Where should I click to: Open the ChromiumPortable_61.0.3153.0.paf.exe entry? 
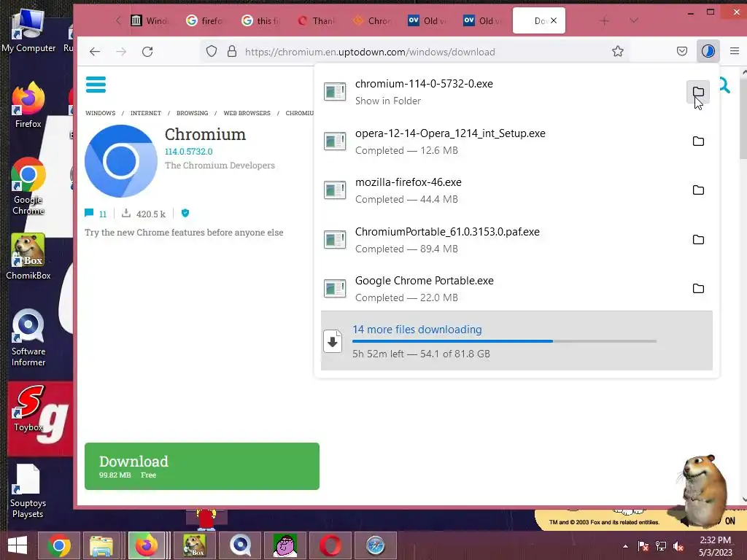point(500,239)
